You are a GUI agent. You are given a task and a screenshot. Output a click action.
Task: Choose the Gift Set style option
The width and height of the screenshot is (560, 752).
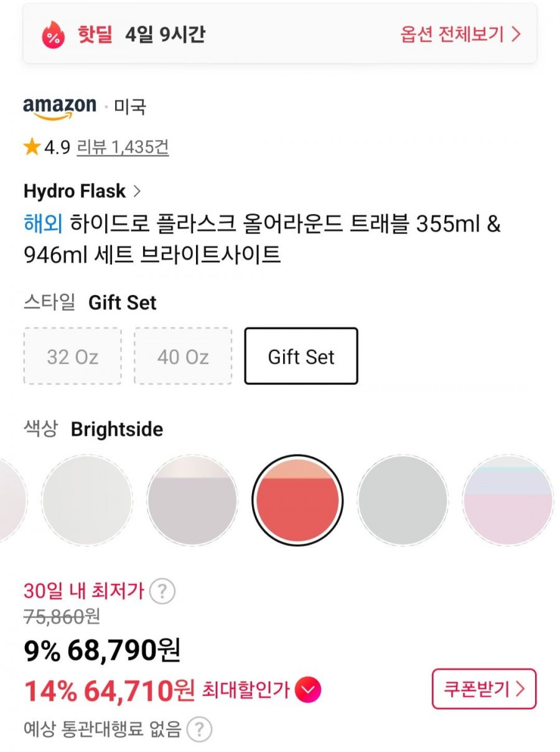coord(301,357)
